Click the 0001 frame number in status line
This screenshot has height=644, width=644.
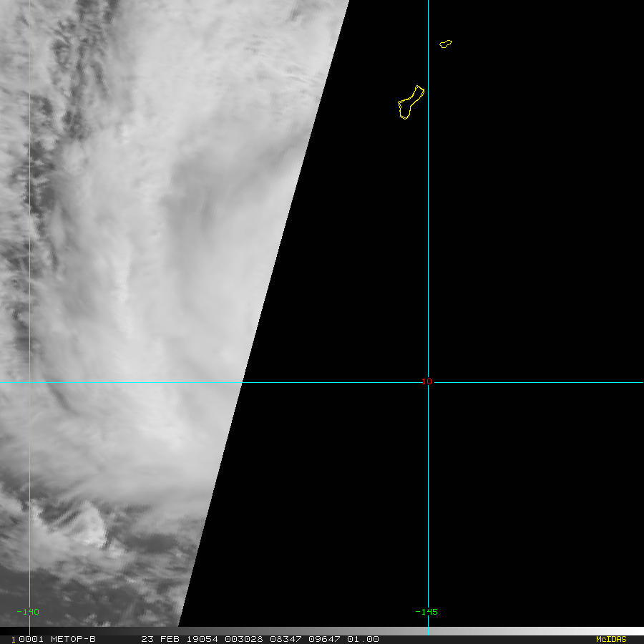29,639
